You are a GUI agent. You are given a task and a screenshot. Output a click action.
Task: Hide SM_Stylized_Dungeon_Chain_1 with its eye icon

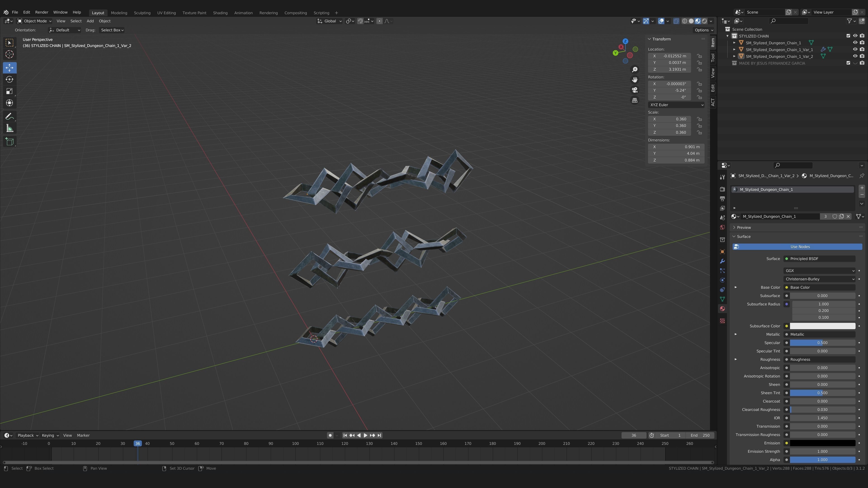click(x=855, y=43)
